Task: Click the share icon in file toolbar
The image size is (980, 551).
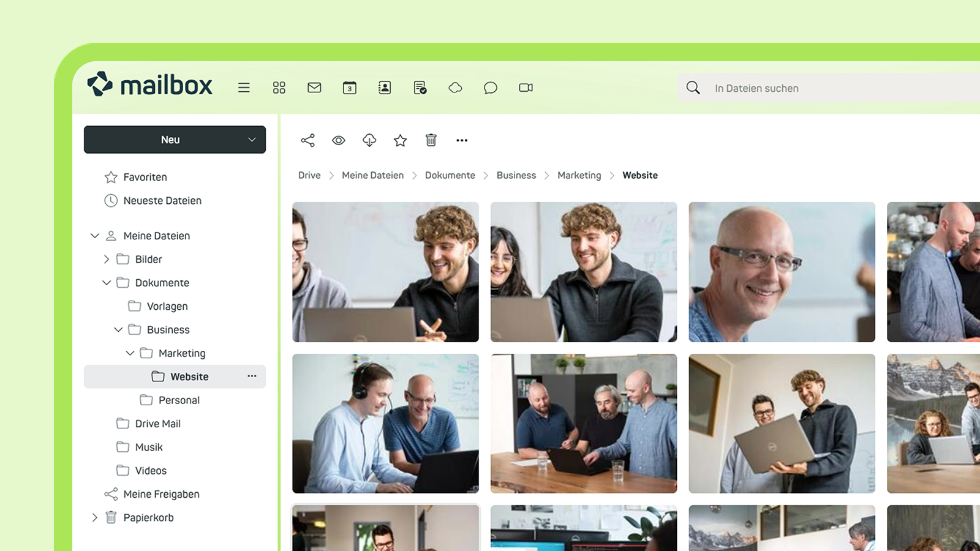Action: (308, 140)
